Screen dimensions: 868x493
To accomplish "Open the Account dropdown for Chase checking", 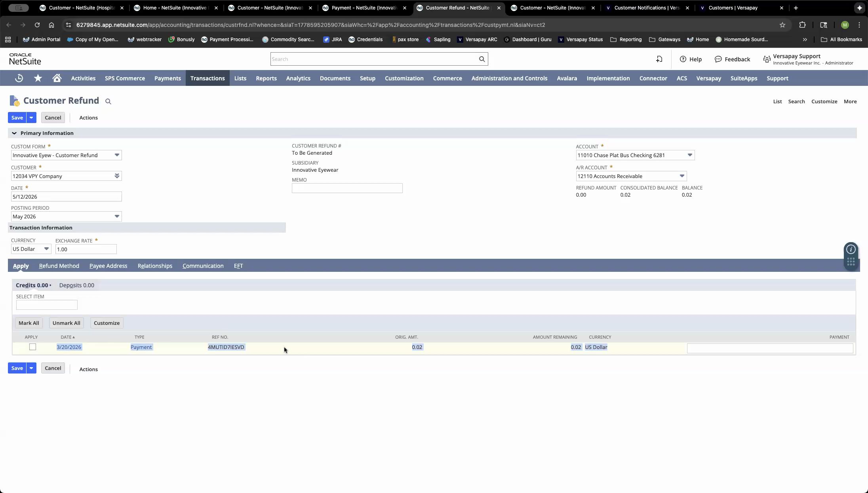I will coord(690,155).
